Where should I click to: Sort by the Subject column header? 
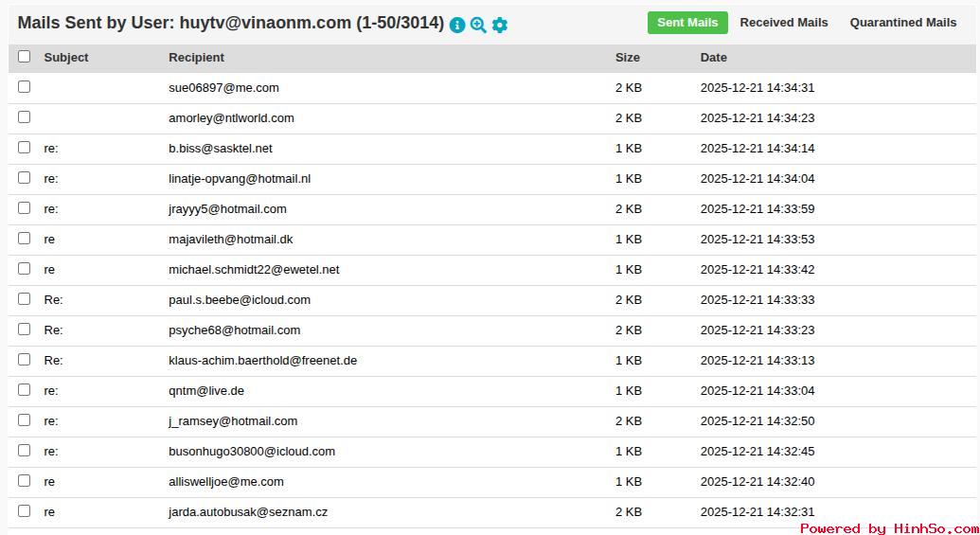tap(66, 58)
